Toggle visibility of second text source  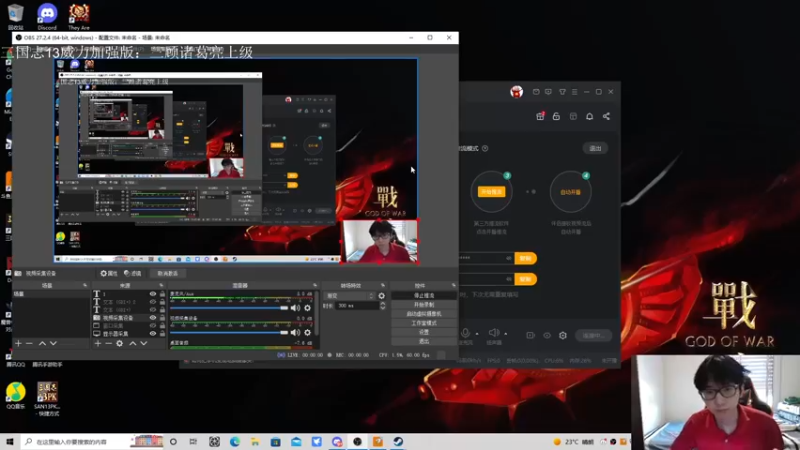click(153, 302)
